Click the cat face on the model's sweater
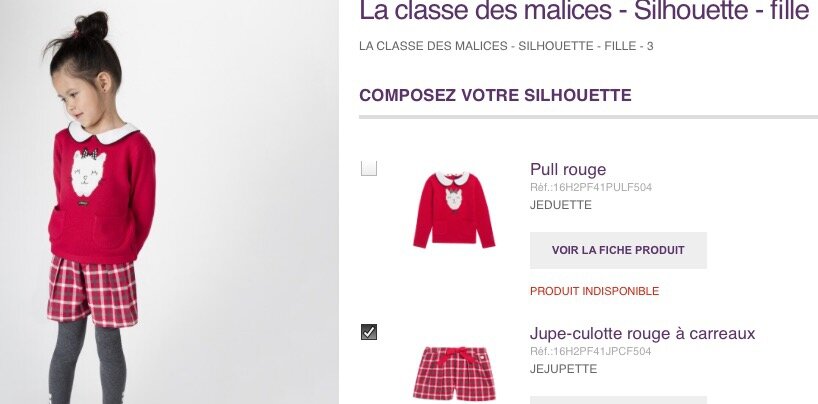The height and width of the screenshot is (404, 818). point(87,172)
